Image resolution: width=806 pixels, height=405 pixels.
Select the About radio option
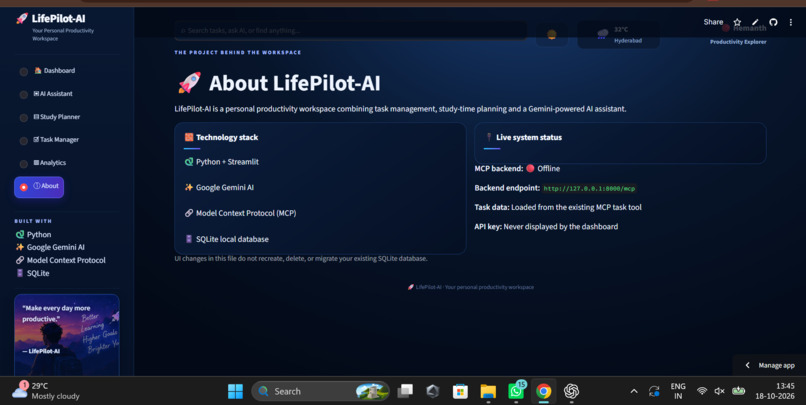[24, 187]
